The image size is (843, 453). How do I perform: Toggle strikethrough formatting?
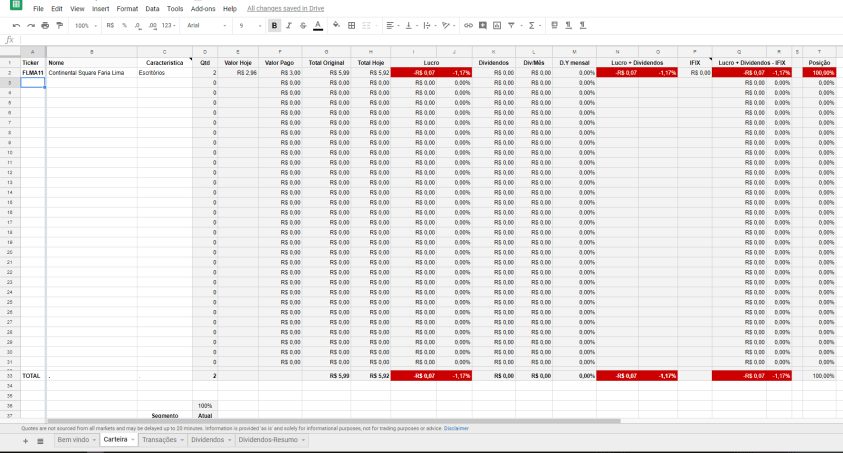coord(303,25)
